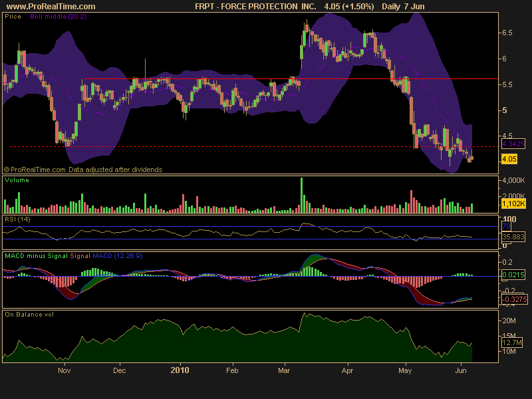Click the Mar date axis label
The height and width of the screenshot is (399, 532).
(x=284, y=370)
